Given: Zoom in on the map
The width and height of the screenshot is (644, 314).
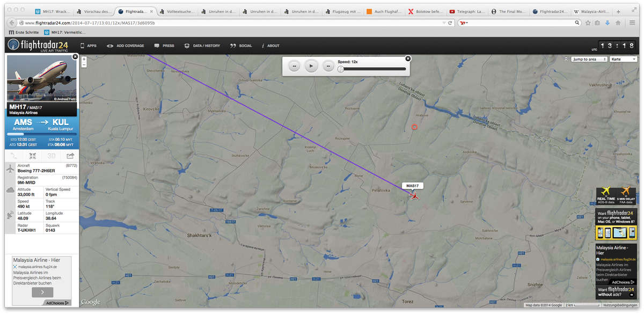Looking at the screenshot, I should click(84, 59).
